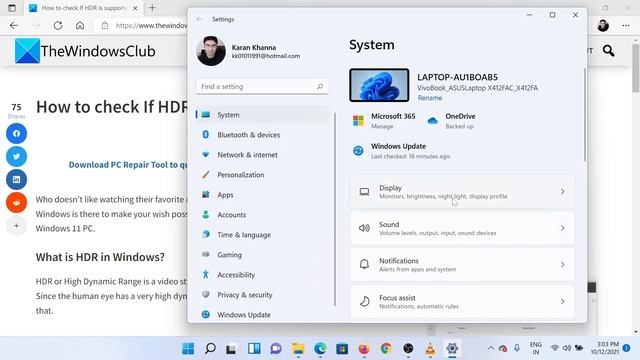The image size is (640, 360).
Task: Click Download PC Repair Tool link
Action: (x=128, y=164)
